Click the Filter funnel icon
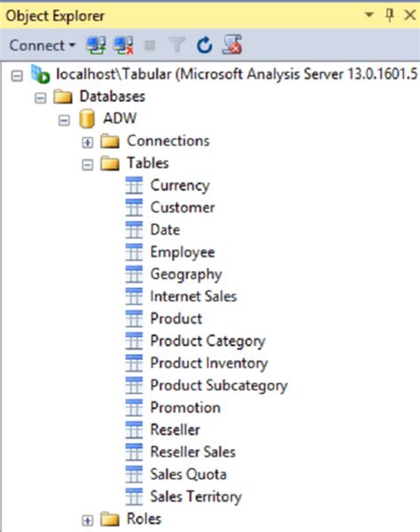The height and width of the screenshot is (532, 420). click(177, 45)
